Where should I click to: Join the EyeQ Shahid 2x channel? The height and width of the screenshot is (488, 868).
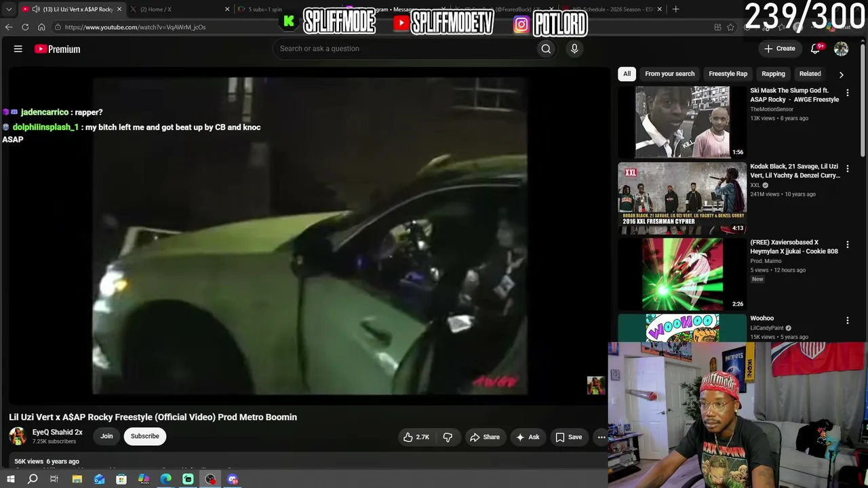coord(106,436)
